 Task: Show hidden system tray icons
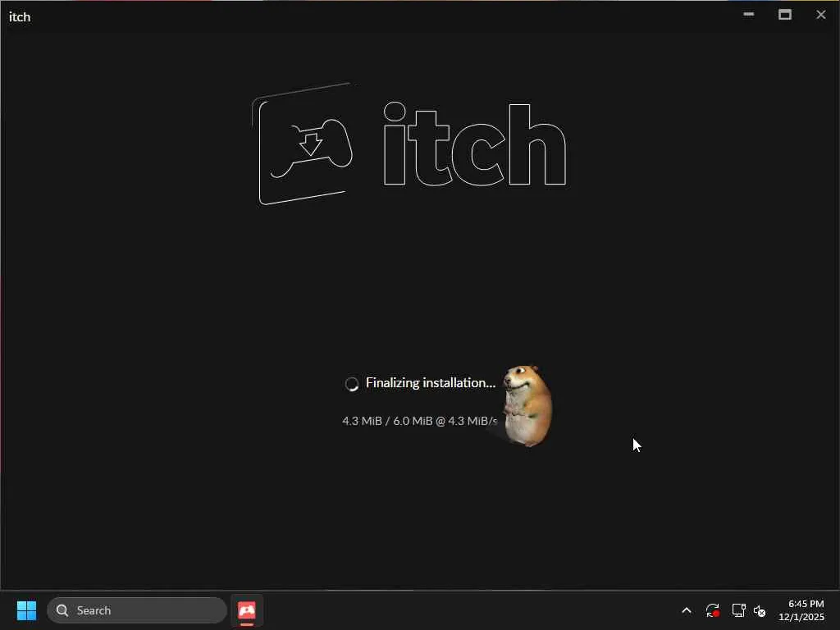click(x=687, y=610)
